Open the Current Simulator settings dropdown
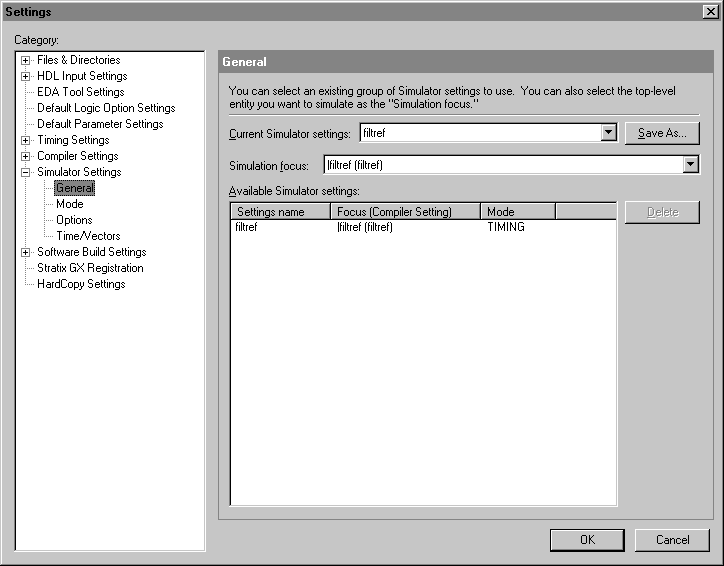The width and height of the screenshot is (724, 566). (608, 133)
